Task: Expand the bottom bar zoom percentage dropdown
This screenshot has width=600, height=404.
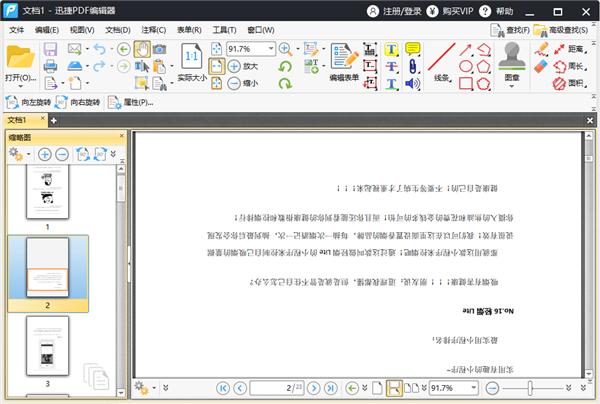Action: point(474,388)
